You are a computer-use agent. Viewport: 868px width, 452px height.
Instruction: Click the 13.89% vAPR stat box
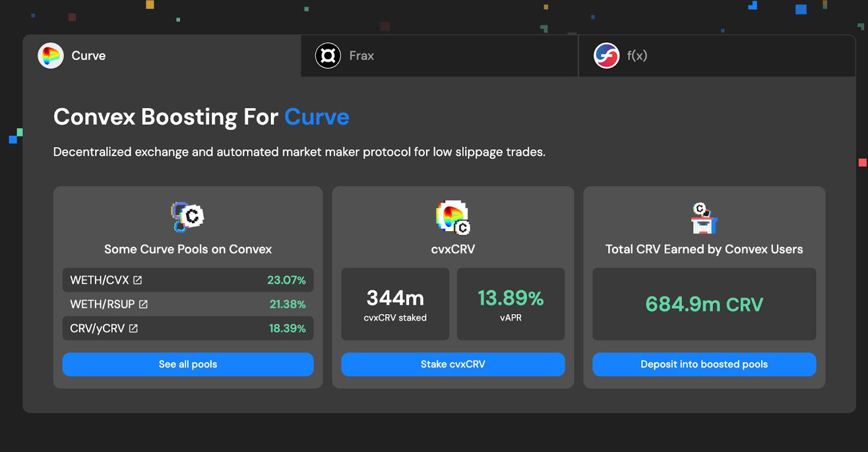510,304
